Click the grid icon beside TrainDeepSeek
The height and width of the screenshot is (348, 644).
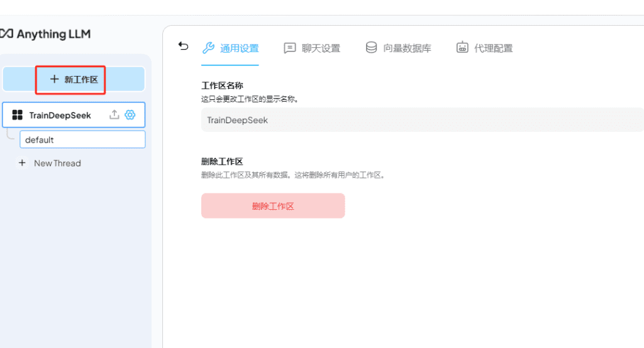[x=18, y=116]
